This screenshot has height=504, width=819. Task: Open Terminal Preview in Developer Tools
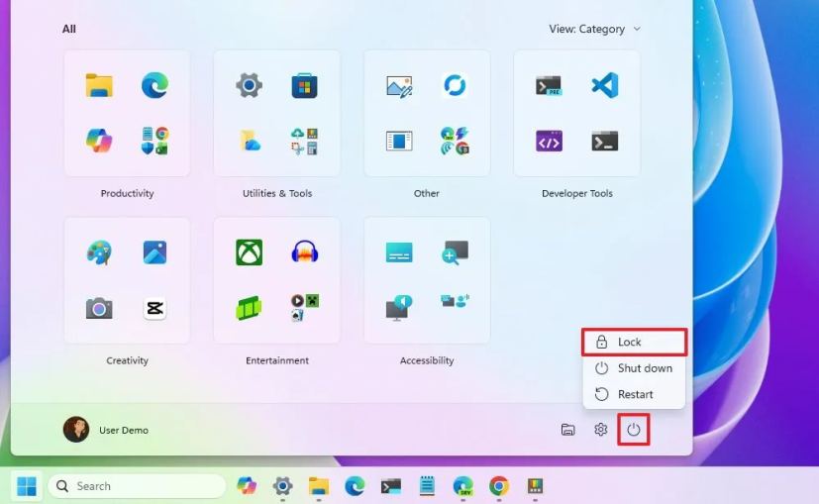[549, 86]
